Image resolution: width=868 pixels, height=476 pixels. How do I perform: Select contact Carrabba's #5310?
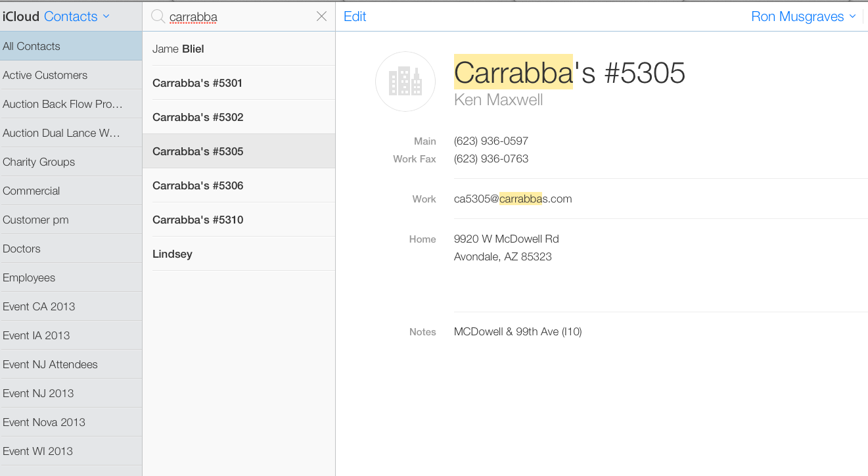(239, 220)
